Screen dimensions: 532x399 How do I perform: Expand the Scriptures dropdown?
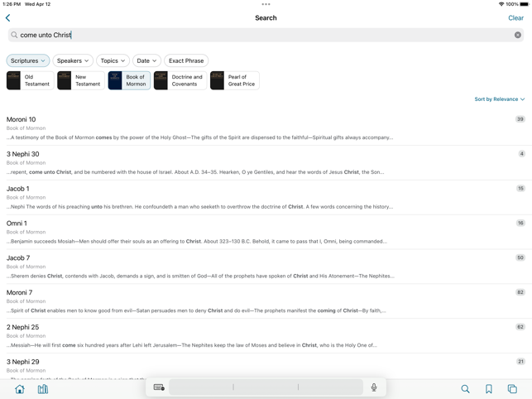(28, 60)
